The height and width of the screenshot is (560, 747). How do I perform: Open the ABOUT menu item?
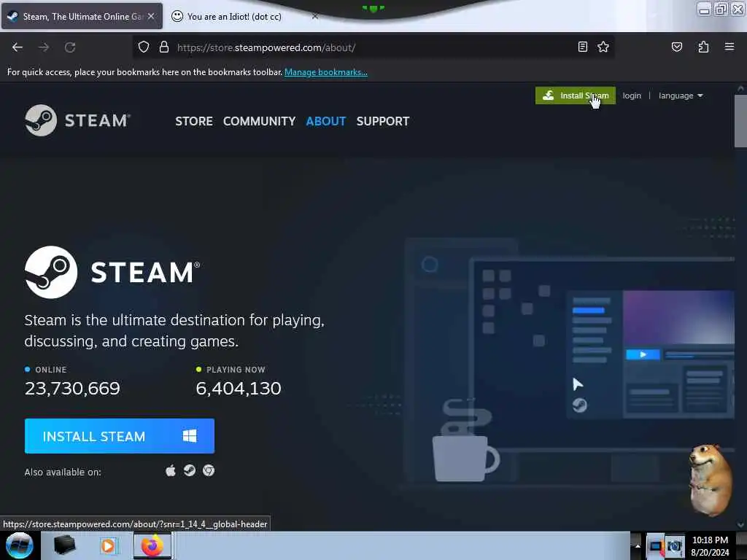[326, 121]
